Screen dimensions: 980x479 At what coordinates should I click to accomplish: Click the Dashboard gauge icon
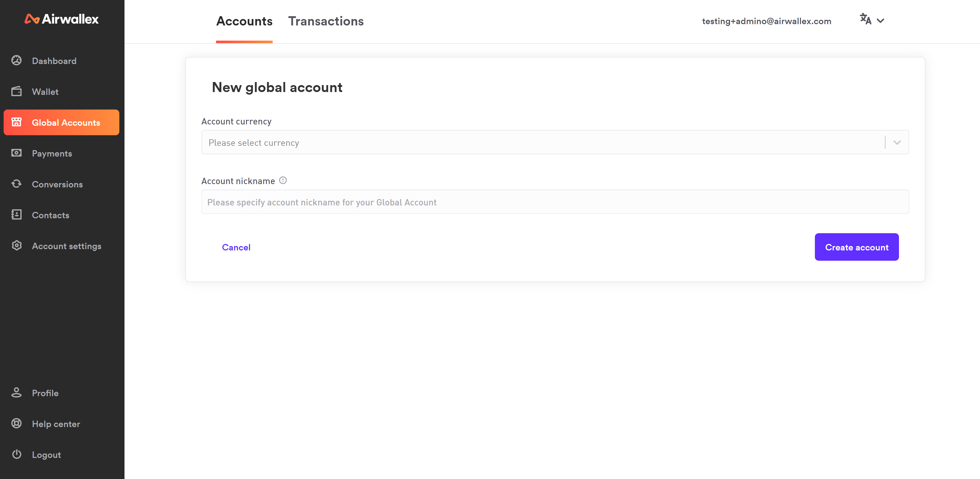pyautogui.click(x=16, y=60)
